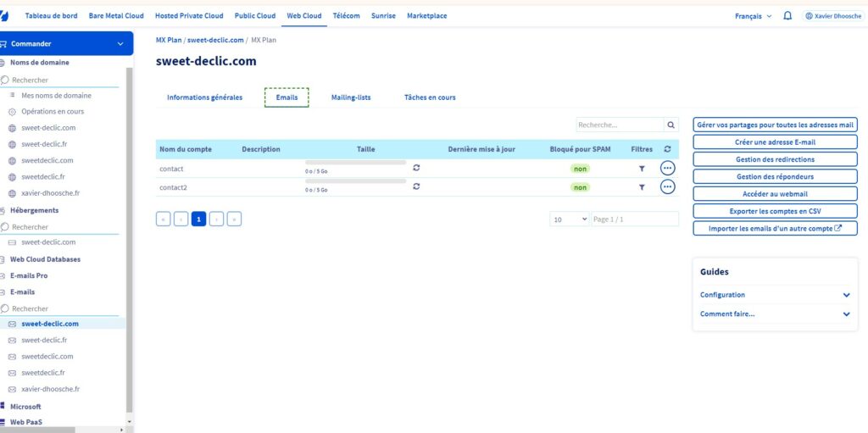Refresh size of contact2 account
868x433 pixels.
click(416, 186)
